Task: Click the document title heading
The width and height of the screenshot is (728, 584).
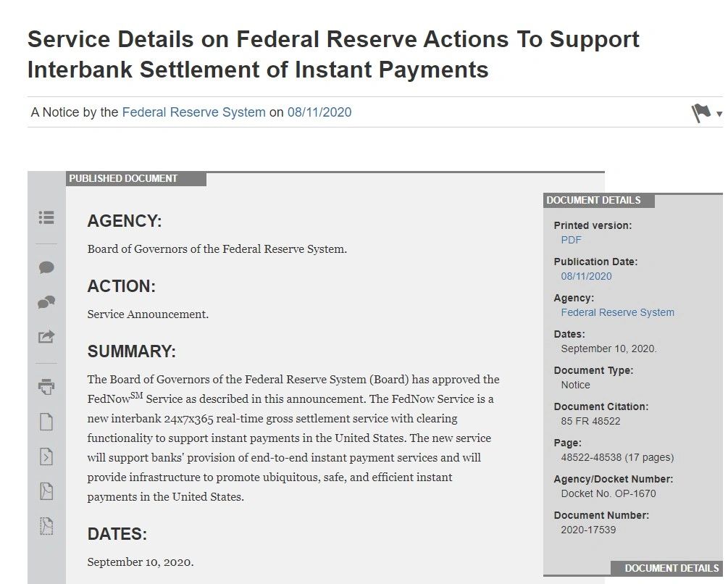Action: click(333, 54)
